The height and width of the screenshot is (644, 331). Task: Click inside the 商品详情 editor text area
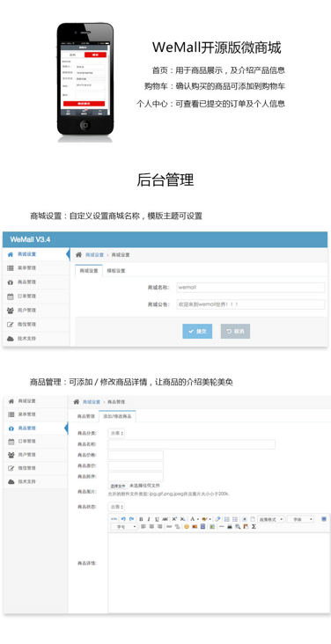(x=219, y=573)
